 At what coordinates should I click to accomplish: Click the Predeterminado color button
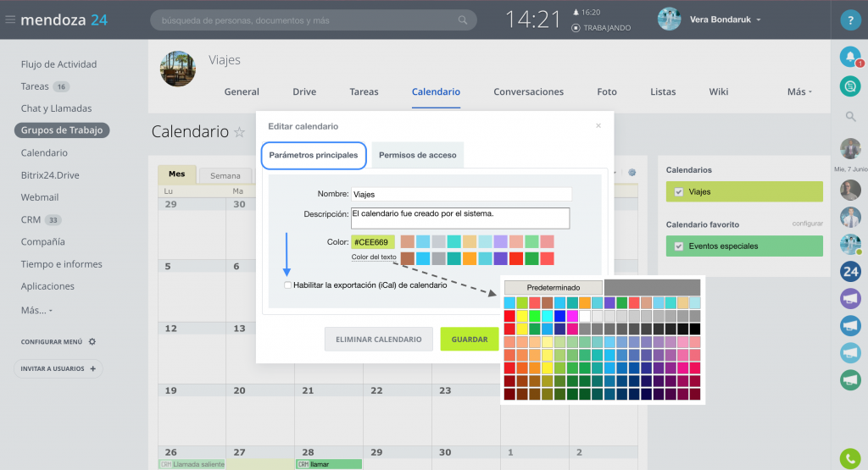553,288
